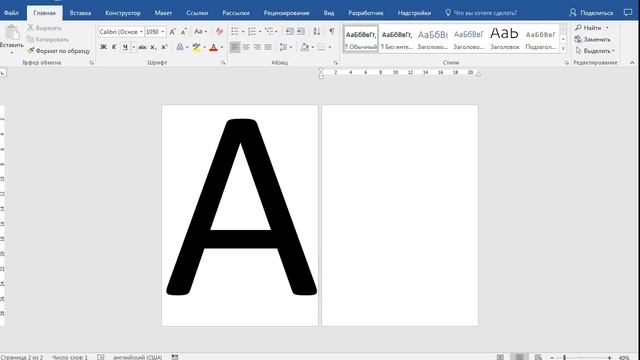640x360 pixels.
Task: Open font dialog launcher in Шрифт group
Action: click(223, 63)
